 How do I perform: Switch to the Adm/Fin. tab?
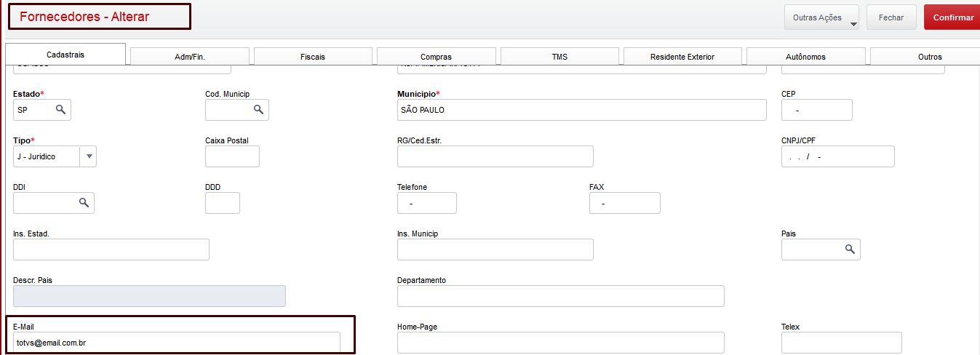pyautogui.click(x=190, y=57)
